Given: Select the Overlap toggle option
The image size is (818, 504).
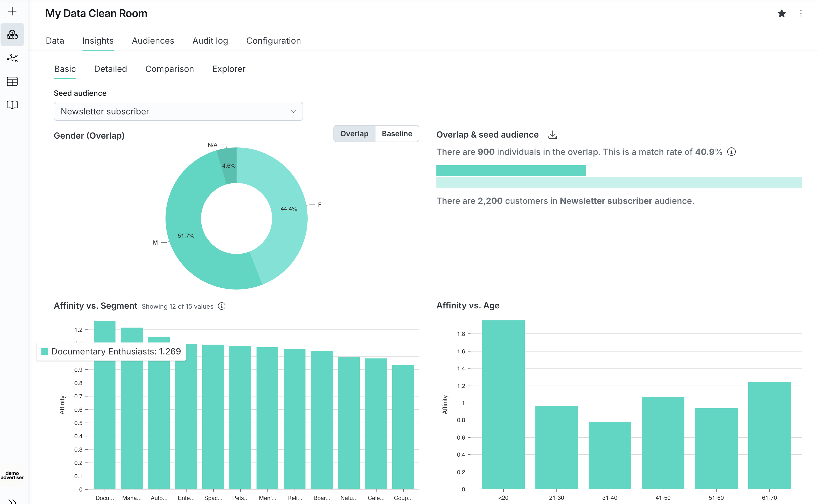Looking at the screenshot, I should point(354,134).
